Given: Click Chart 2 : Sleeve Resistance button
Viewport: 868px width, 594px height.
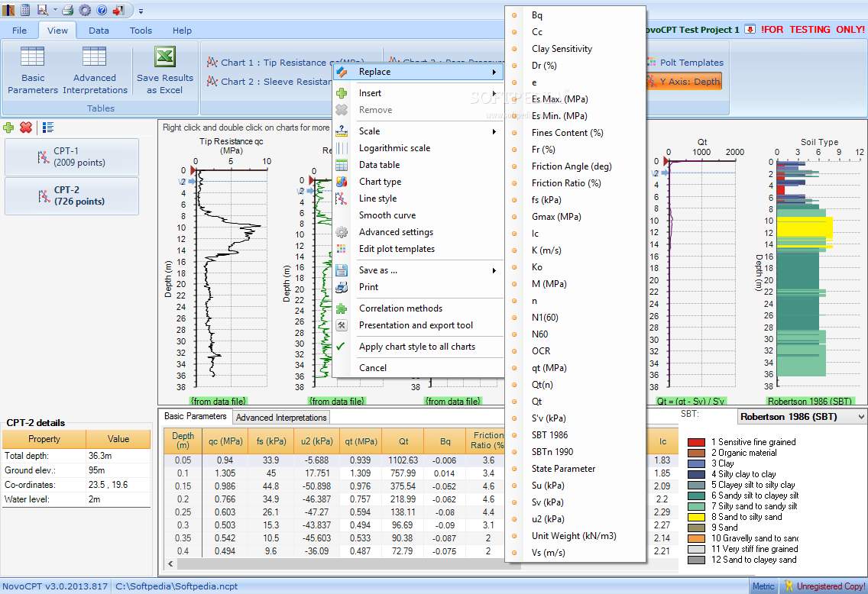Looking at the screenshot, I should click(x=268, y=81).
